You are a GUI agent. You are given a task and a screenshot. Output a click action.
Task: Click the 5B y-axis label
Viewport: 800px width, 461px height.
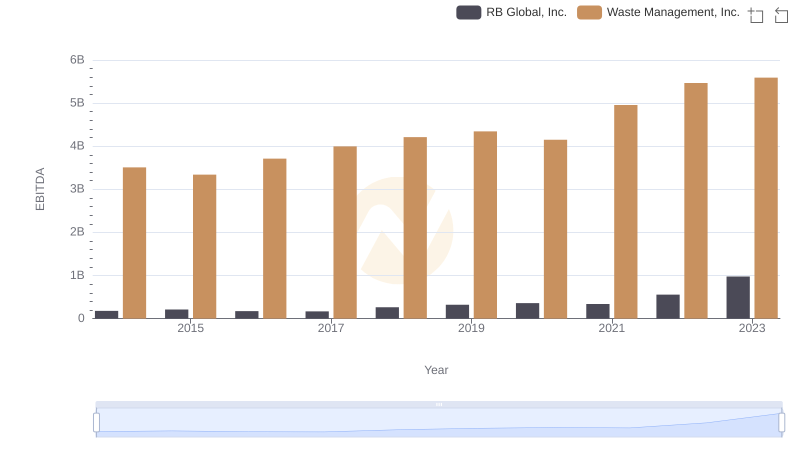[77, 103]
